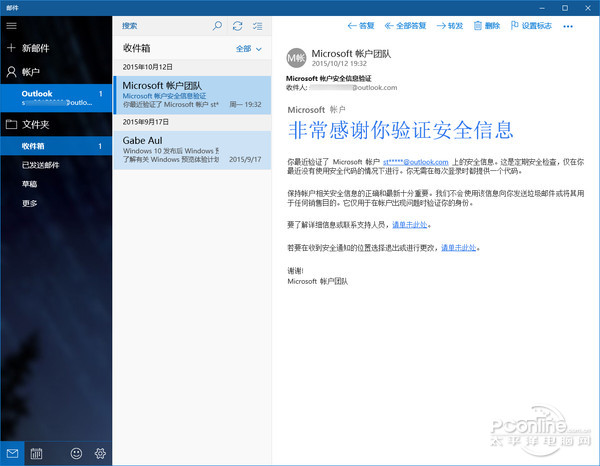Select the Outlook account
Image resolution: width=600 pixels, height=466 pixels.
pyautogui.click(x=56, y=98)
